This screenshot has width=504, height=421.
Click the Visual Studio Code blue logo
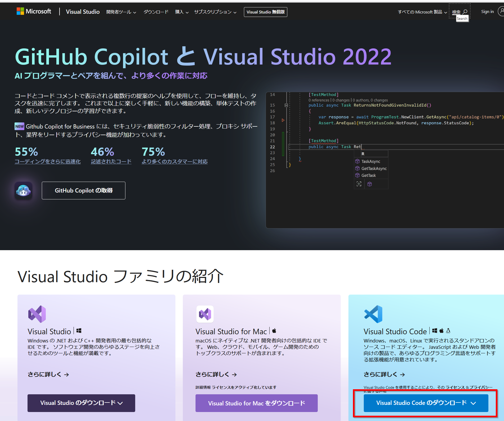coord(373,314)
